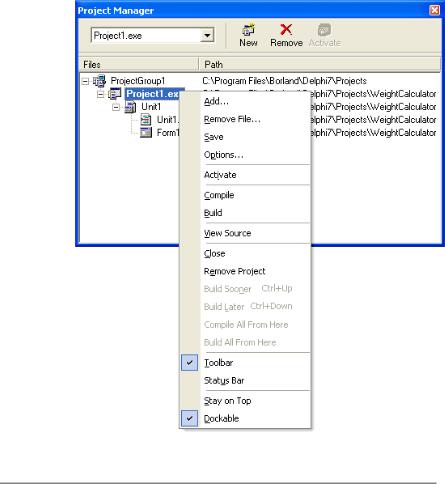Click the Form1 form icon
Image resolution: width=445 pixels, height=484 pixels.
coord(146,133)
